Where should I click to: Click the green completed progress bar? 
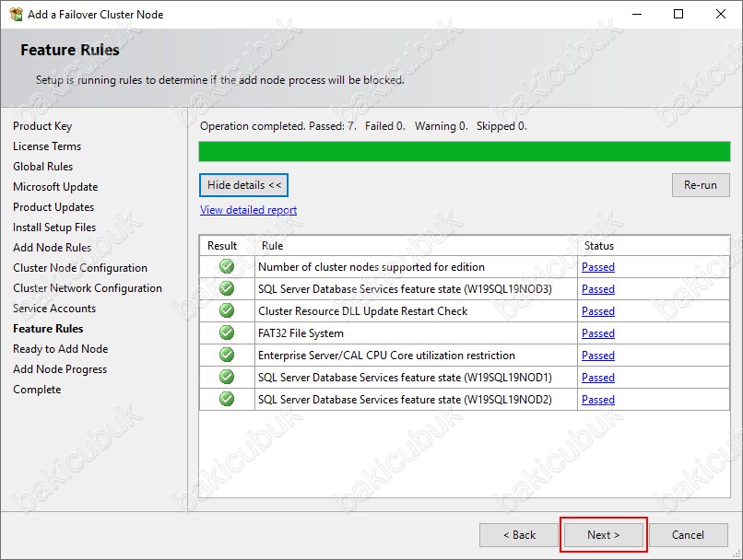[x=465, y=152]
